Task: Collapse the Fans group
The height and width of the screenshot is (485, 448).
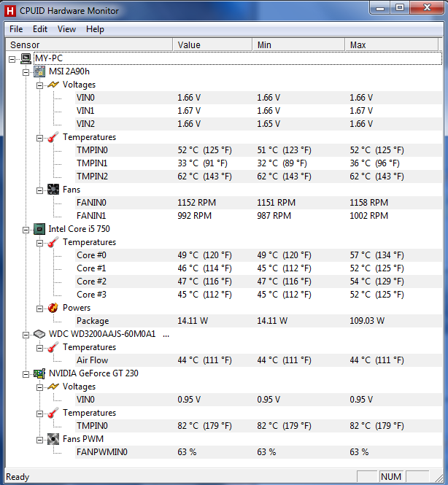Action: 39,190
